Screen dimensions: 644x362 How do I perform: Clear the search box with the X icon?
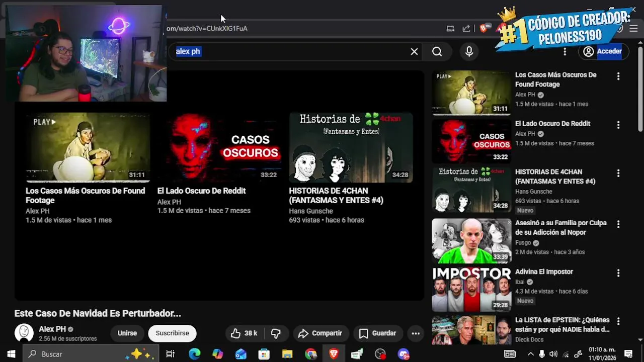tap(414, 51)
